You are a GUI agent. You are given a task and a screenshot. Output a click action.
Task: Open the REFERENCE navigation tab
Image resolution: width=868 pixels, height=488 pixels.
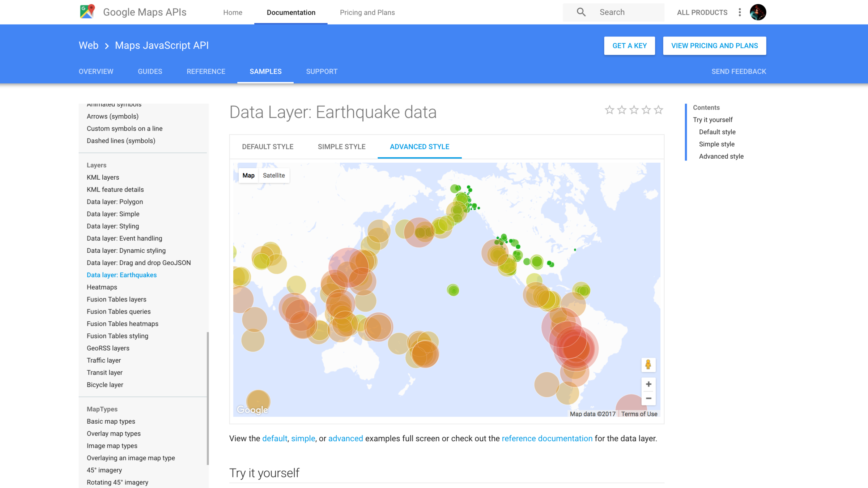coord(206,72)
